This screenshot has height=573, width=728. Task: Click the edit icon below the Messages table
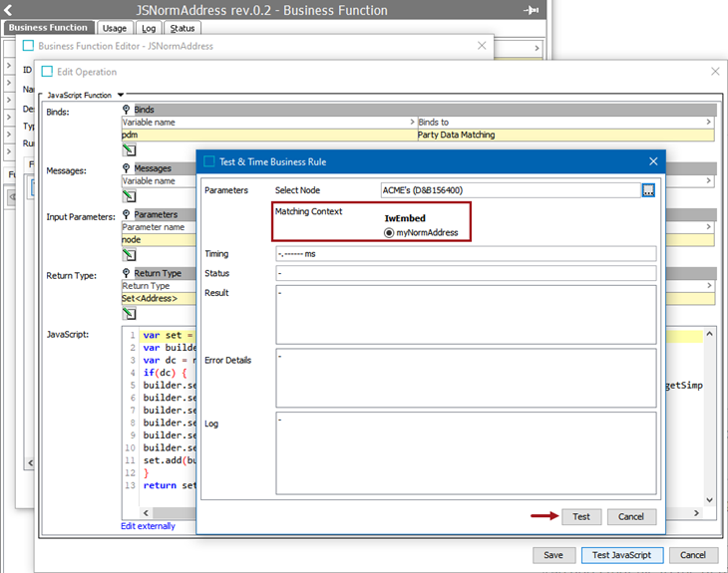[x=129, y=196]
